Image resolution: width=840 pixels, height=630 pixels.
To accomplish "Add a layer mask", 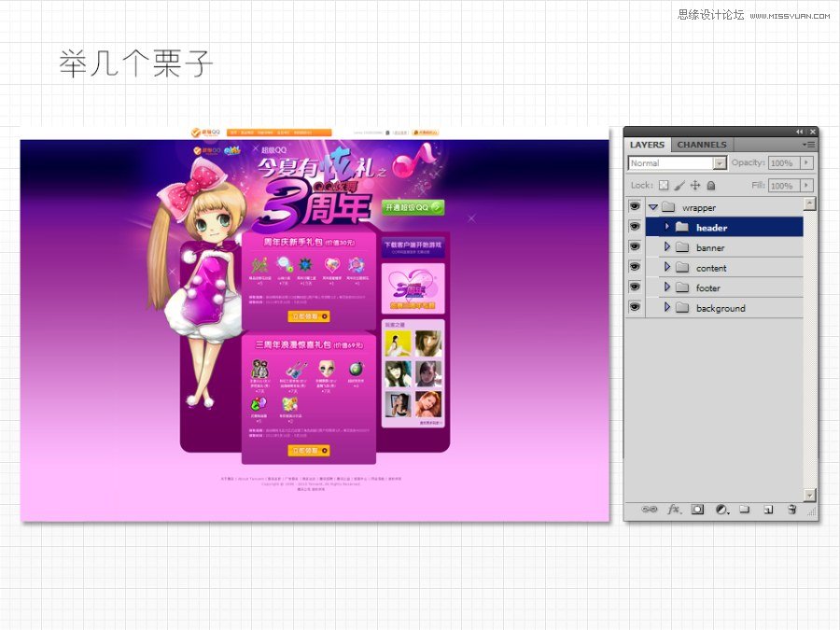I will (x=697, y=509).
